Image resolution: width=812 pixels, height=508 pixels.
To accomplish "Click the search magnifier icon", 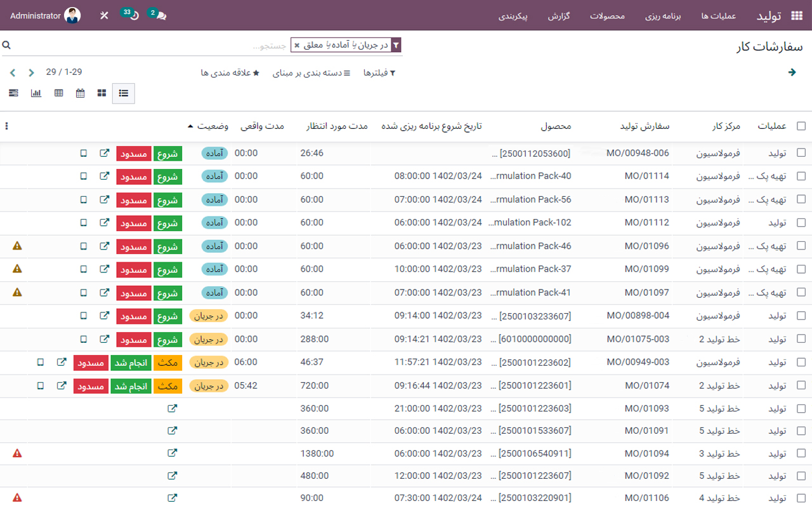I will pos(6,44).
